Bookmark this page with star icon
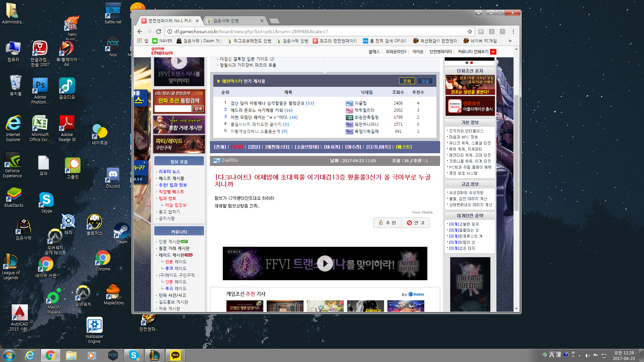Screen dimensions: 644x362 [470, 32]
